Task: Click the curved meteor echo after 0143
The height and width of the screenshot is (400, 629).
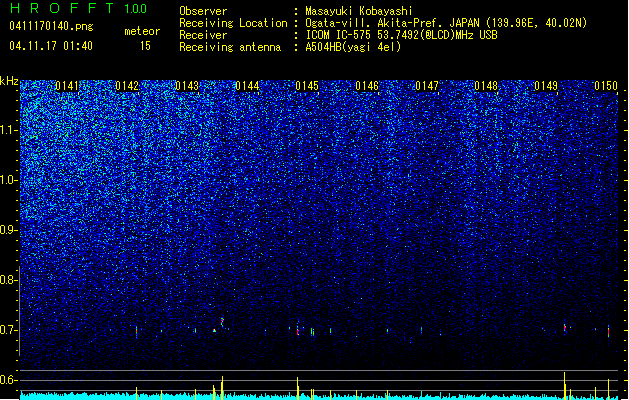Action: [x=223, y=323]
